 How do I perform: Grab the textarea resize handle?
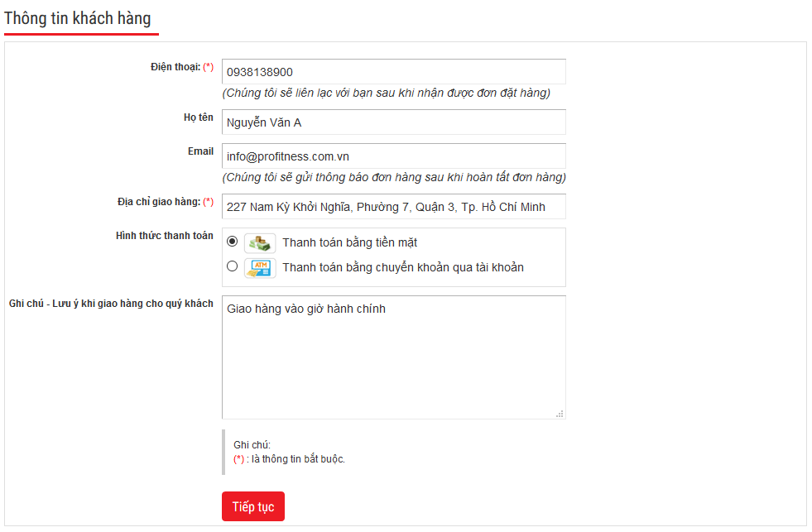coord(560,413)
